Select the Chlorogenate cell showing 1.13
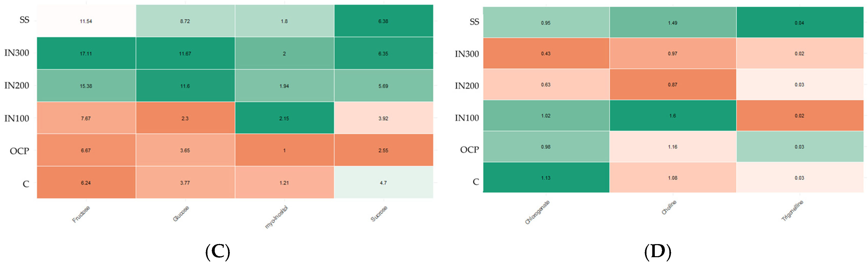The image size is (868, 265). pyautogui.click(x=546, y=178)
